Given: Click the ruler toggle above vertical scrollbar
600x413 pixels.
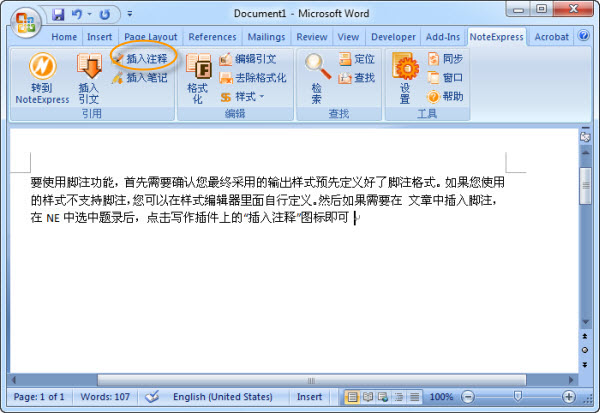Looking at the screenshot, I should (x=585, y=137).
